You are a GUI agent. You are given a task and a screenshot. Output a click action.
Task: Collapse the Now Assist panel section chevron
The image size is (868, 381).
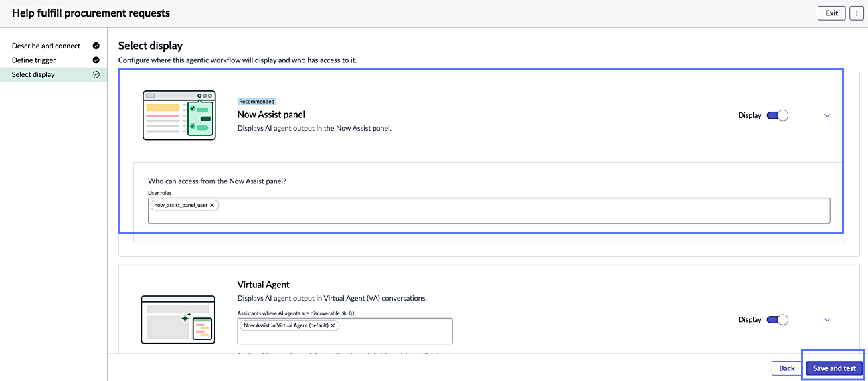(827, 116)
